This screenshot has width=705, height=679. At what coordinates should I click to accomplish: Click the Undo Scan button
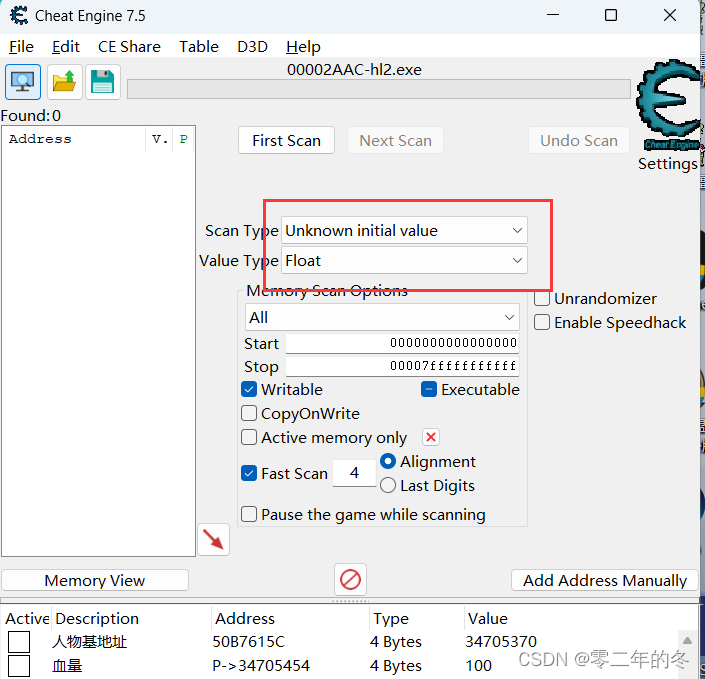click(579, 140)
